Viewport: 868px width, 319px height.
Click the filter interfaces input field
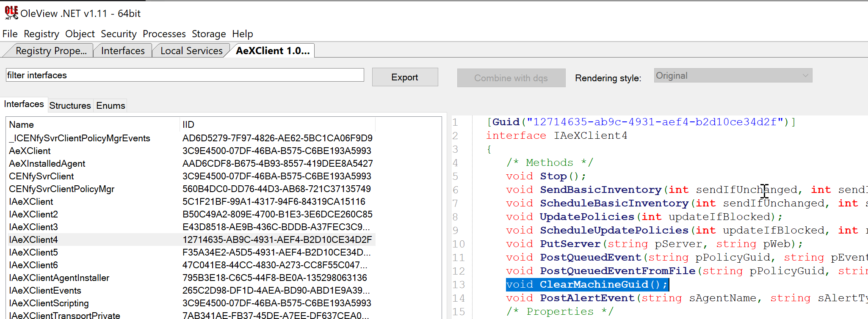(x=185, y=75)
